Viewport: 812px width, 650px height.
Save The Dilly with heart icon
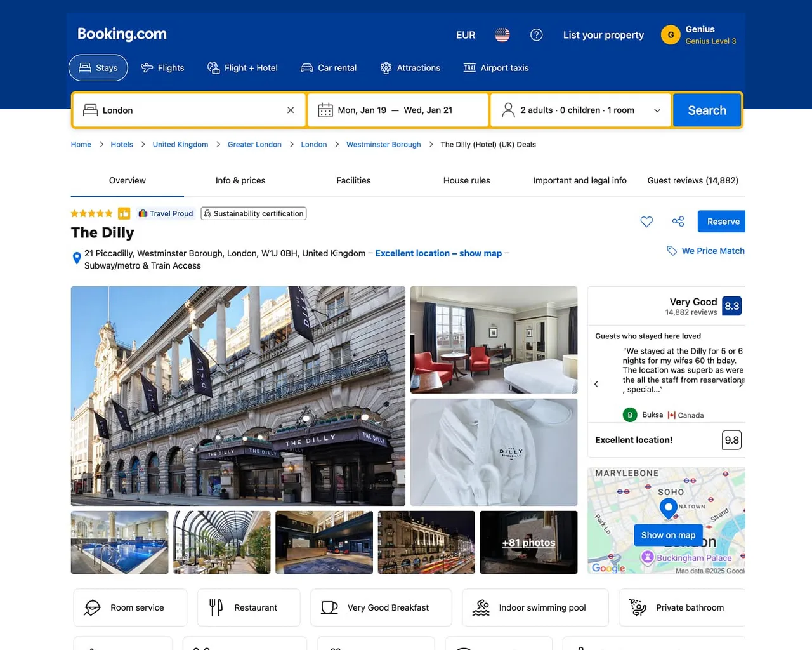click(646, 222)
